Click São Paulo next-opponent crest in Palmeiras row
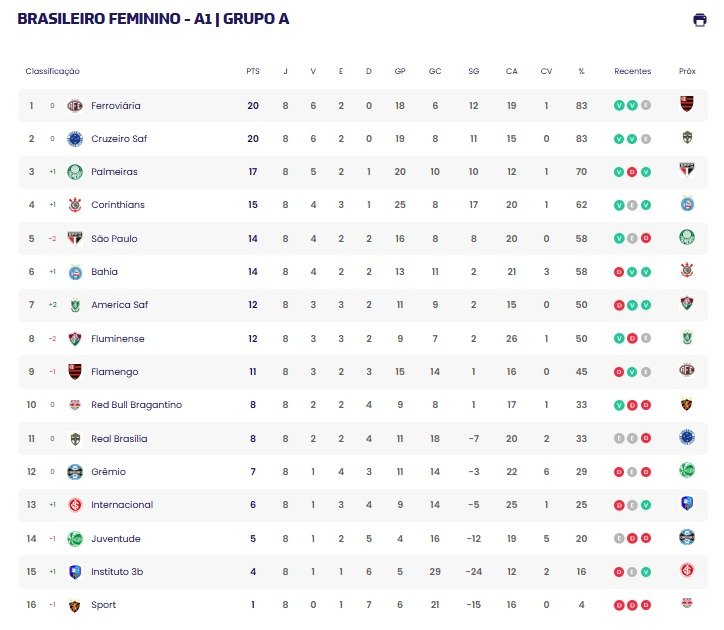This screenshot has width=724, height=630. pyautogui.click(x=687, y=170)
